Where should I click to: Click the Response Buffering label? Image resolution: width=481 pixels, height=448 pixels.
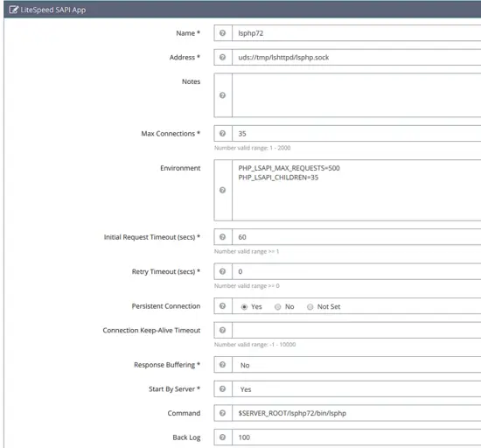tap(167, 365)
